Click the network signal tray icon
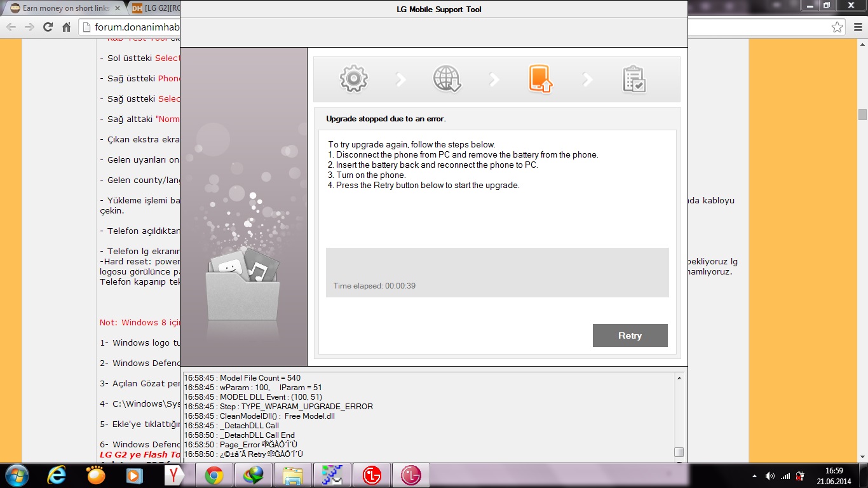 [x=785, y=476]
